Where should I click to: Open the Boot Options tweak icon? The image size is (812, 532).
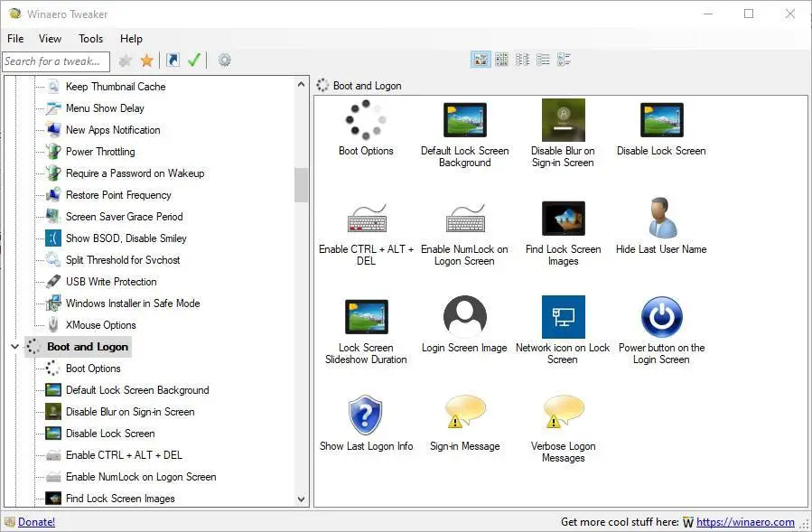click(366, 120)
